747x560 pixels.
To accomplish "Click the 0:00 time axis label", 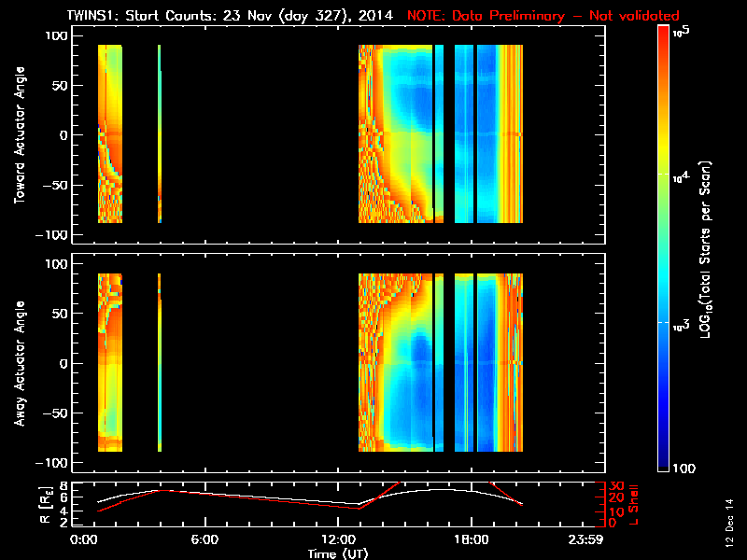I will click(x=83, y=540).
